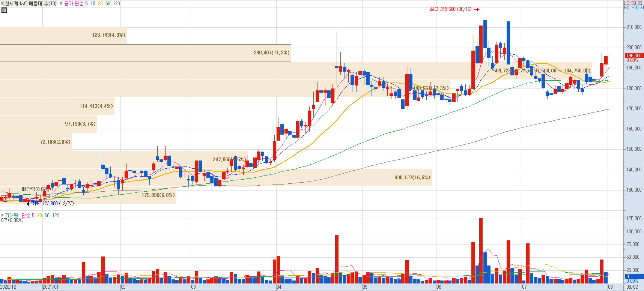Click the red 196,000 current price tag

coord(634,55)
